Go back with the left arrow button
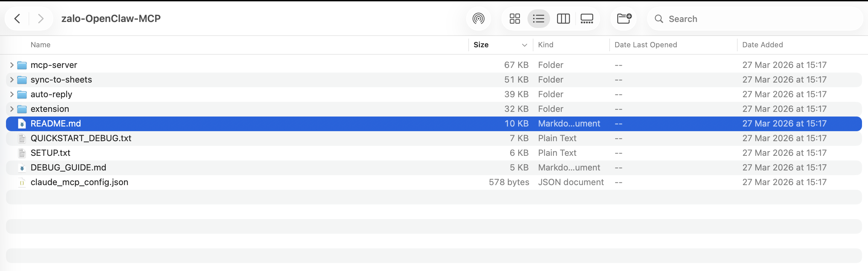The height and width of the screenshot is (271, 868). [x=17, y=19]
